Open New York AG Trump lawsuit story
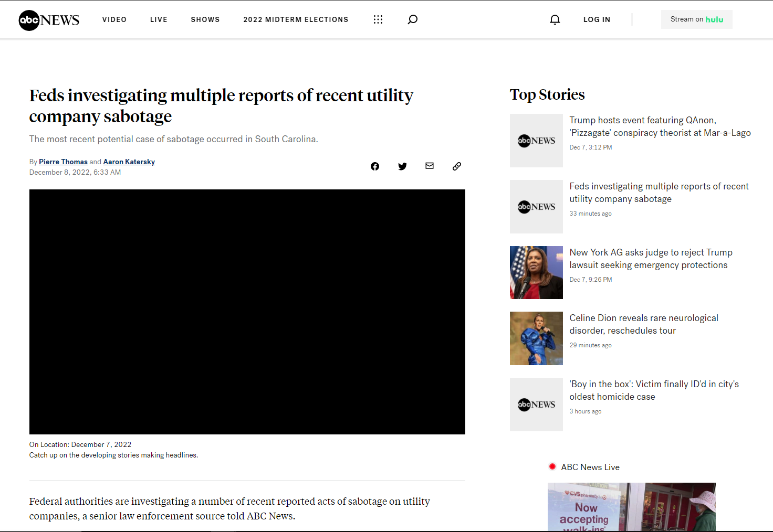Viewport: 773px width, 532px height. click(651, 259)
